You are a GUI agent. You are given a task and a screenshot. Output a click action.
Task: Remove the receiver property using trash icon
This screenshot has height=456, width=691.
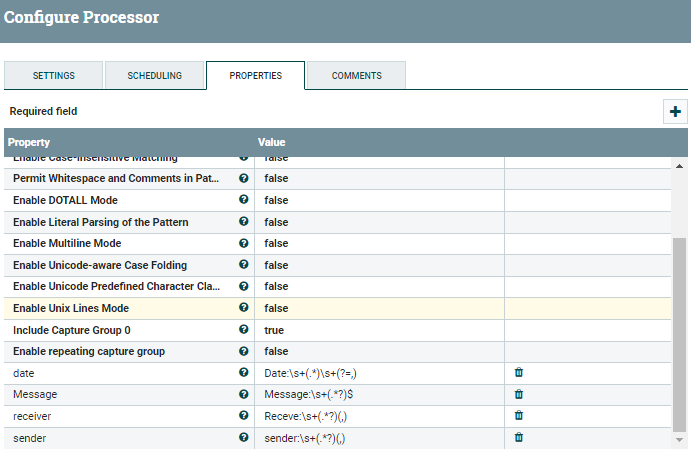(518, 416)
